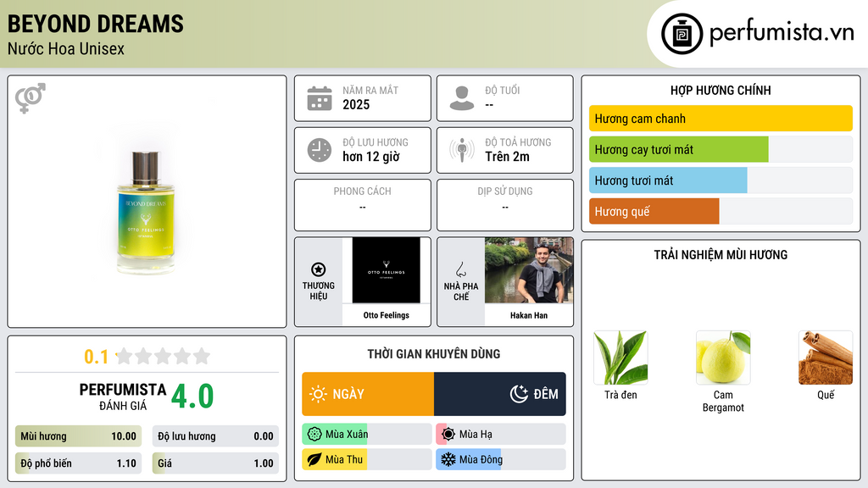Click the sillage icon for Độ toả hương

click(x=462, y=150)
